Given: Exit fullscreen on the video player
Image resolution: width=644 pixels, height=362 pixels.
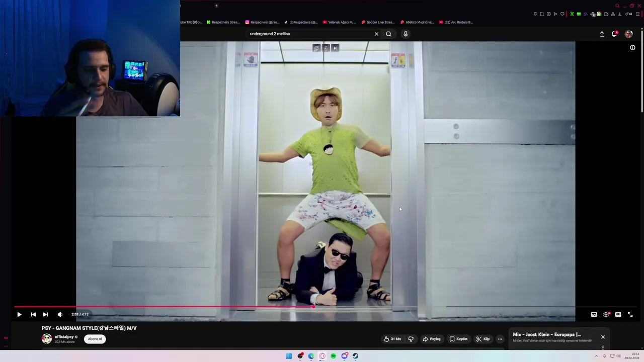Looking at the screenshot, I should coord(630,314).
